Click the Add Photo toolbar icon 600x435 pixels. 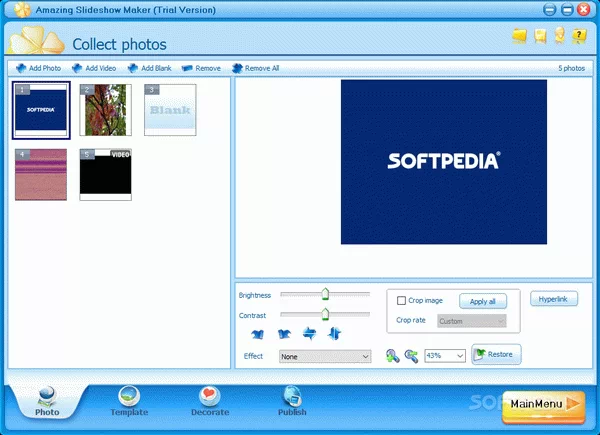pyautogui.click(x=21, y=68)
